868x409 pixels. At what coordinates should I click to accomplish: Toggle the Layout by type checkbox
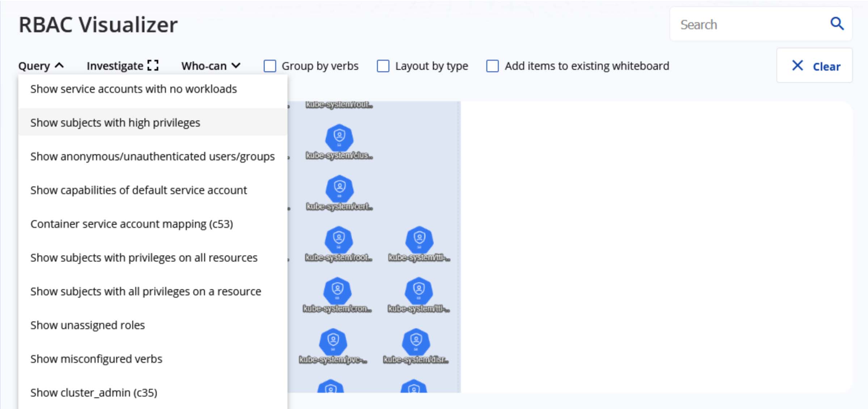(383, 66)
